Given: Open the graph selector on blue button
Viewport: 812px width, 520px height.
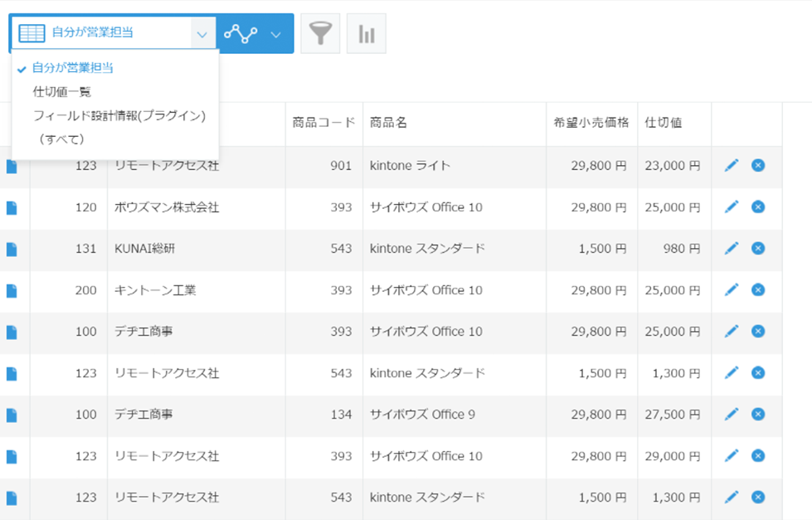Looking at the screenshot, I should 255,34.
